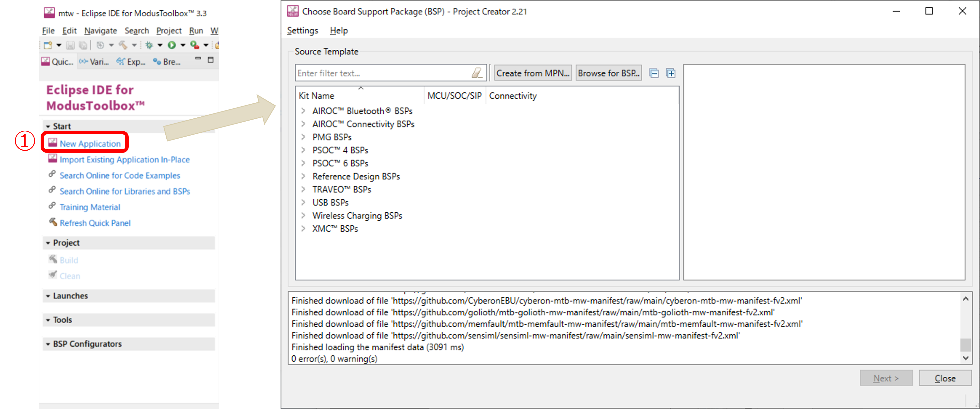This screenshot has height=409, width=980.
Task: Switch to the Expressions tab
Action: click(x=131, y=62)
